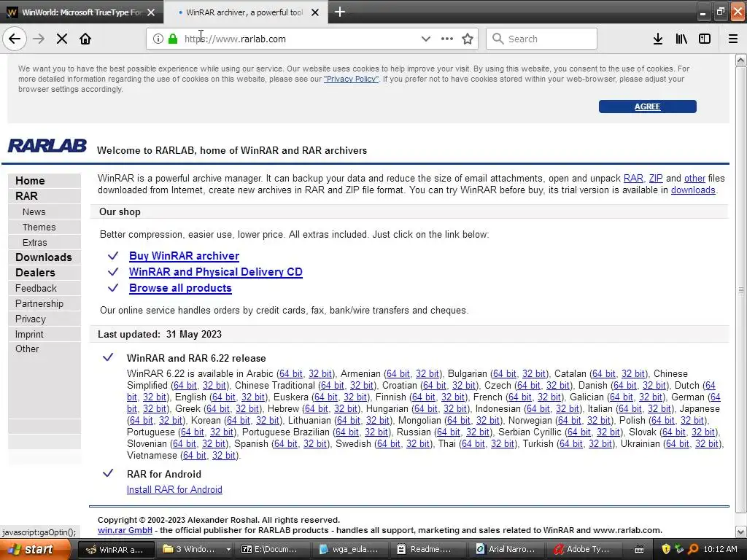
Task: Open Themes in the site sidebar
Action: coord(39,227)
